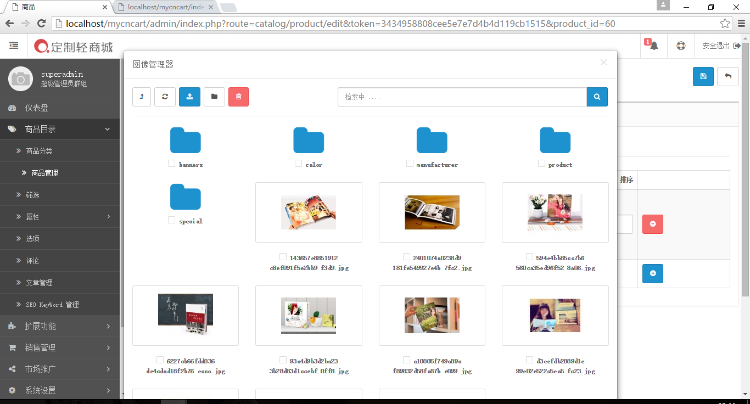This screenshot has width=750, height=404.
Task: Tick the checkbox under the girl reading image
Action: (529, 360)
